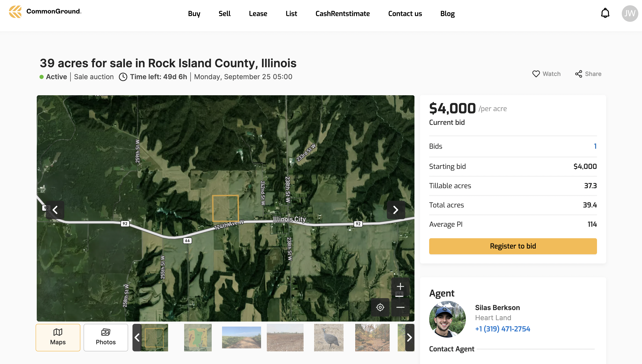Switch to the Photos view

[x=106, y=338]
